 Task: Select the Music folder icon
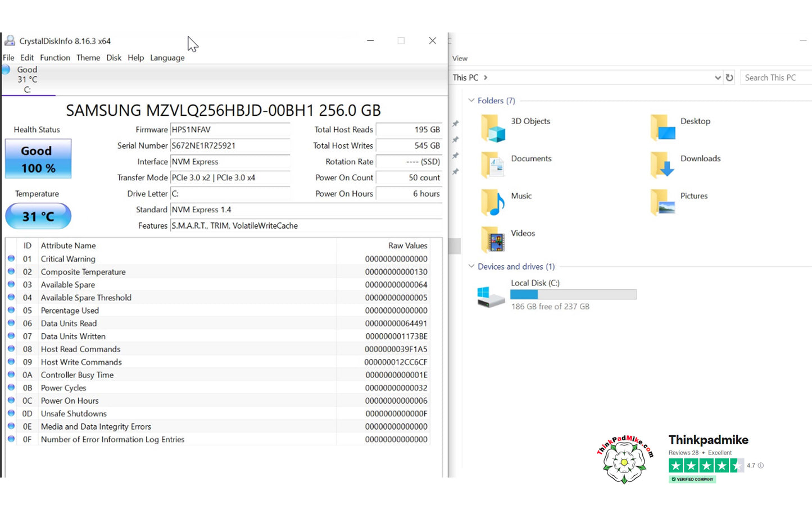pos(493,202)
